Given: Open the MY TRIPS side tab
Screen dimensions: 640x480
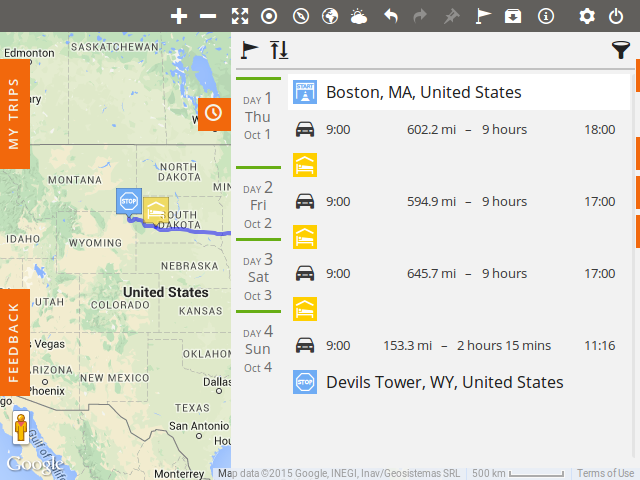Looking at the screenshot, I should click(15, 114).
